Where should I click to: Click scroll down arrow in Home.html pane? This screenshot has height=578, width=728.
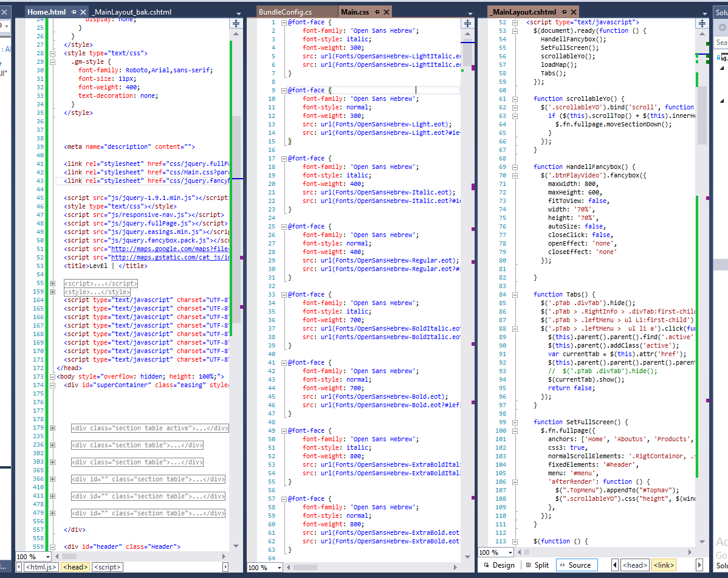pyautogui.click(x=236, y=546)
